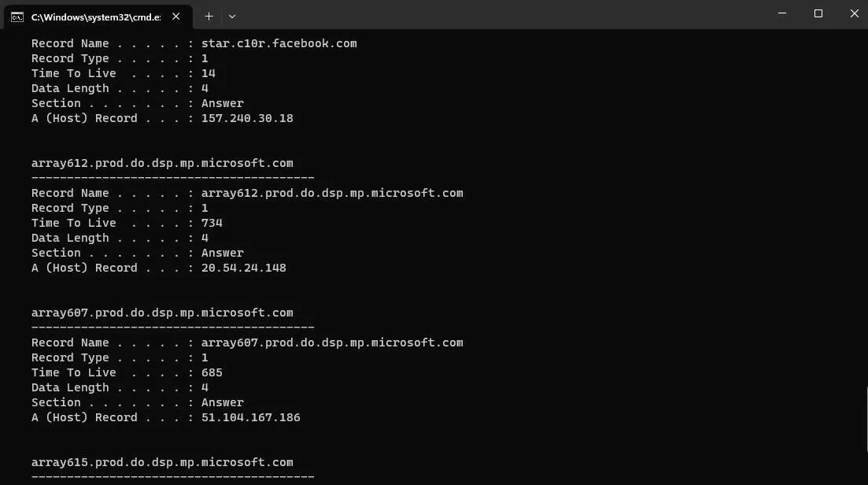
Task: Click the cmd icon in the tab
Action: pyautogui.click(x=17, y=17)
